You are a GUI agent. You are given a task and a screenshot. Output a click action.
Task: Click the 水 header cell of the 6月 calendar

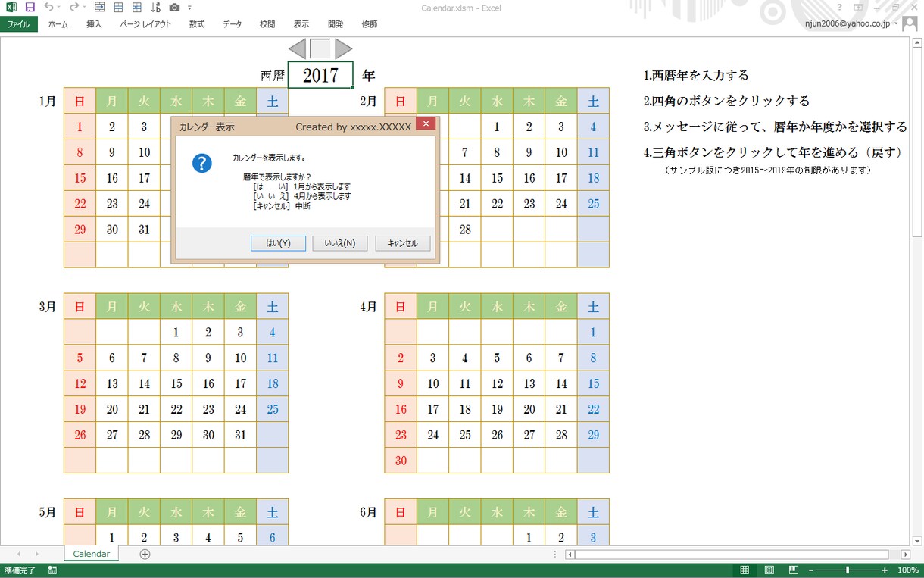pos(497,512)
